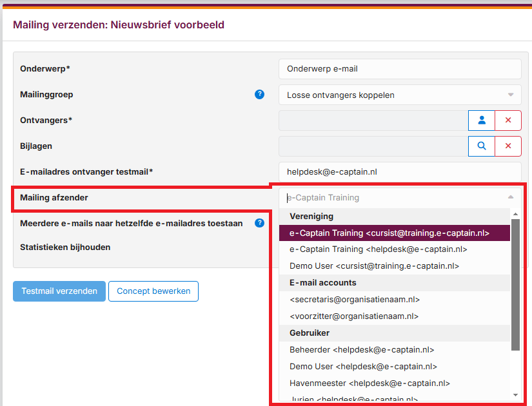Click Testmail verzenden button
The image size is (532, 406).
pyautogui.click(x=59, y=291)
